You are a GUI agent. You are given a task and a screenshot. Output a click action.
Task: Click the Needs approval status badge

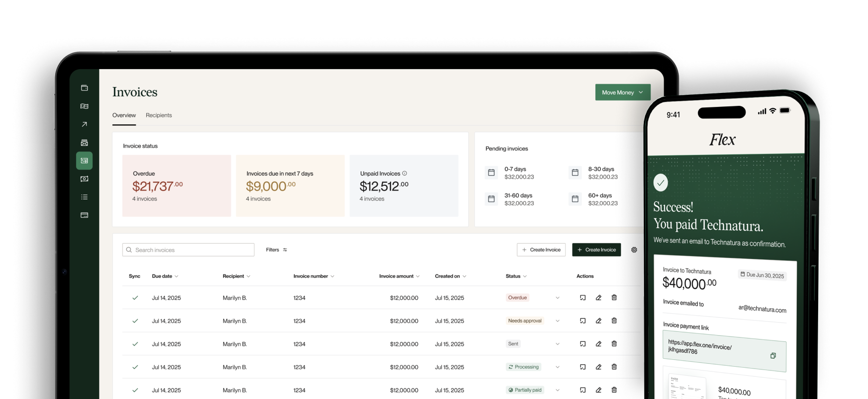525,321
